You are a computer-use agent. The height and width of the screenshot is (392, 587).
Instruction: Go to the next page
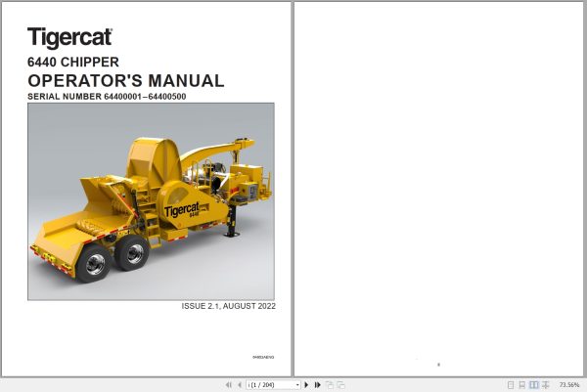click(306, 385)
